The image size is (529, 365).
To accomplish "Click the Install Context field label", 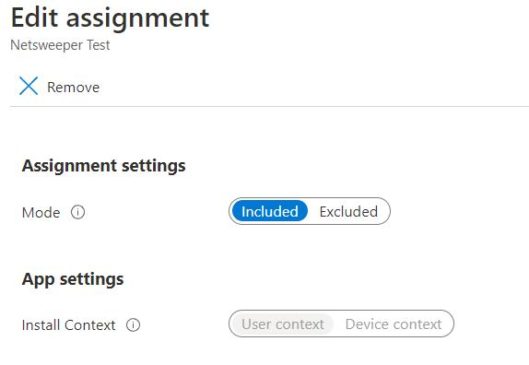I will point(68,325).
